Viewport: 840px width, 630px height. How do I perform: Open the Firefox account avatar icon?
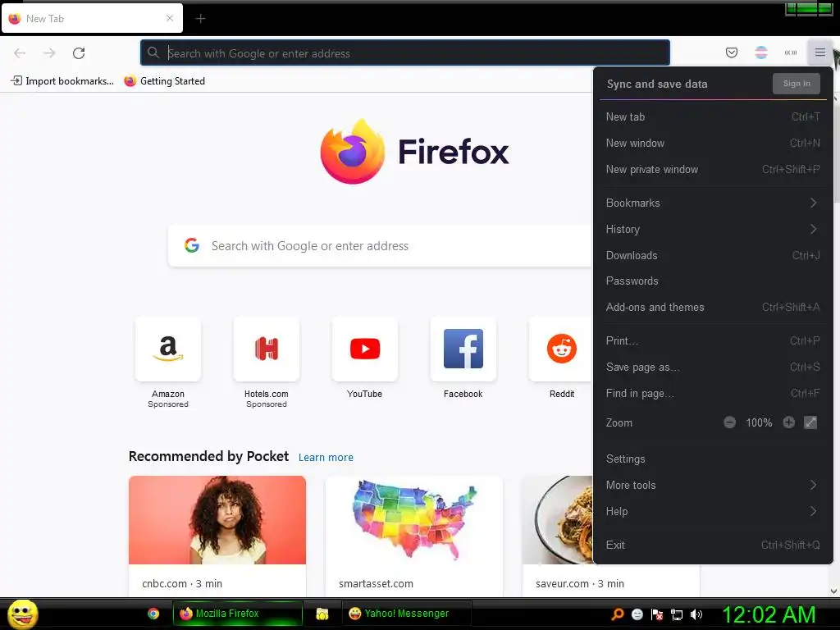point(760,52)
